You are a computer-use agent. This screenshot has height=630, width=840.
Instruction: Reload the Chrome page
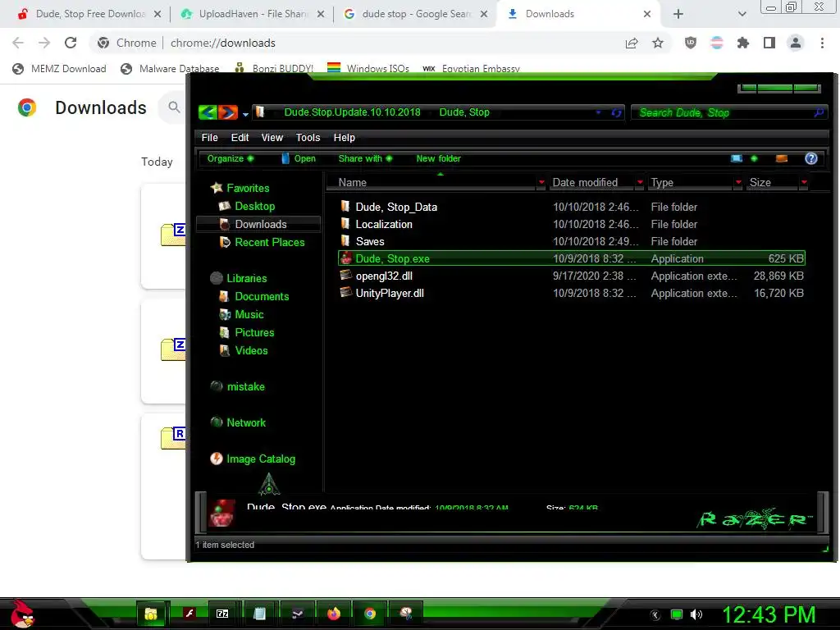pyautogui.click(x=71, y=43)
